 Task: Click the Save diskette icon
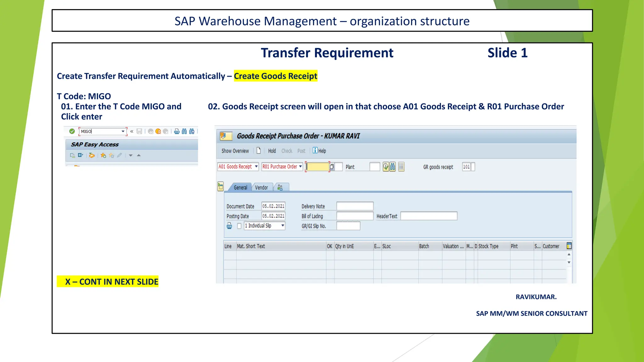click(139, 131)
